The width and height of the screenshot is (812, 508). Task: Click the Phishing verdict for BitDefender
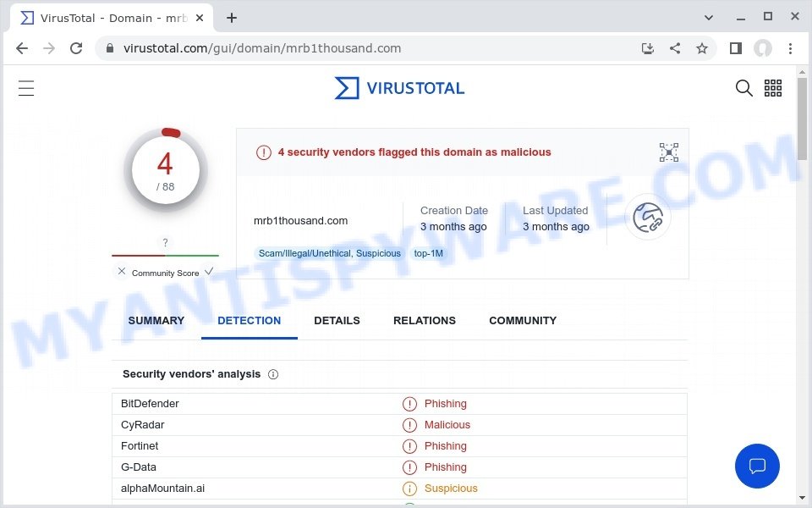[x=446, y=404]
